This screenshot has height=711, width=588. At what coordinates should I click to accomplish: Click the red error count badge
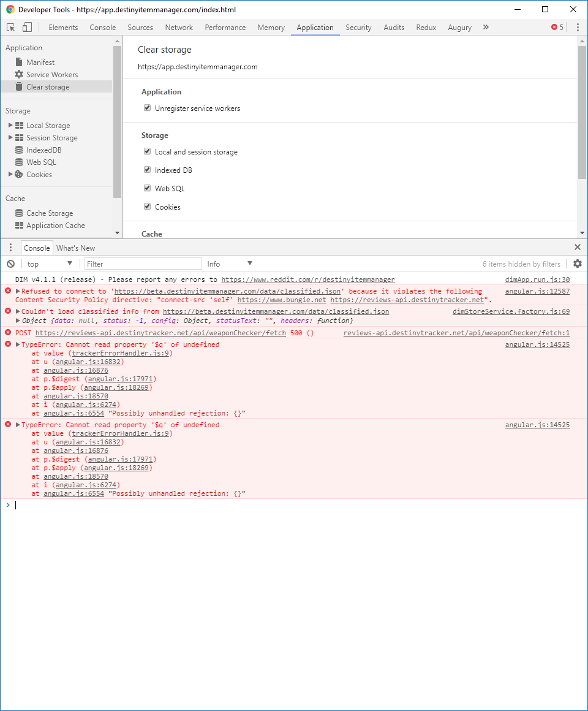[553, 27]
